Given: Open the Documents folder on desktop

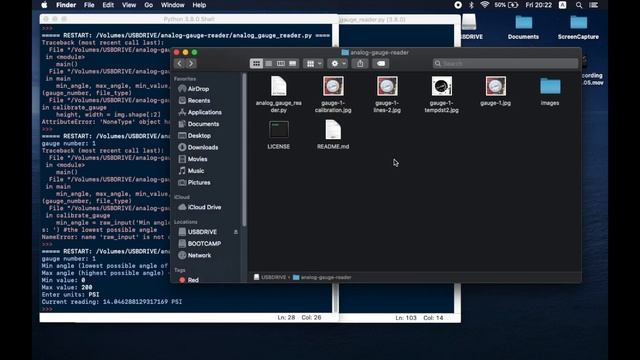Looking at the screenshot, I should click(523, 27).
